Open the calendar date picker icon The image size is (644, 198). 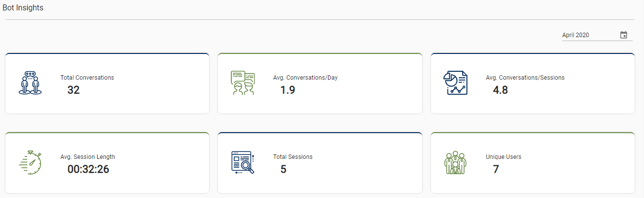[x=624, y=35]
